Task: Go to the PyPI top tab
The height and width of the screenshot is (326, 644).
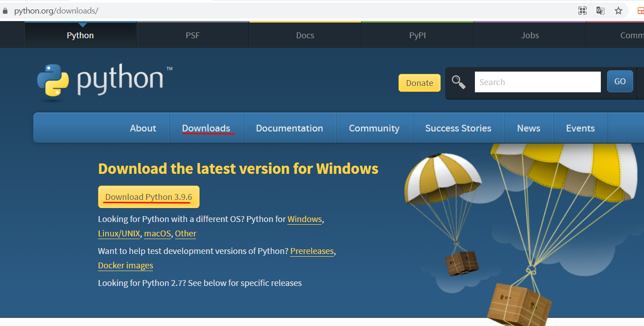Action: (418, 35)
